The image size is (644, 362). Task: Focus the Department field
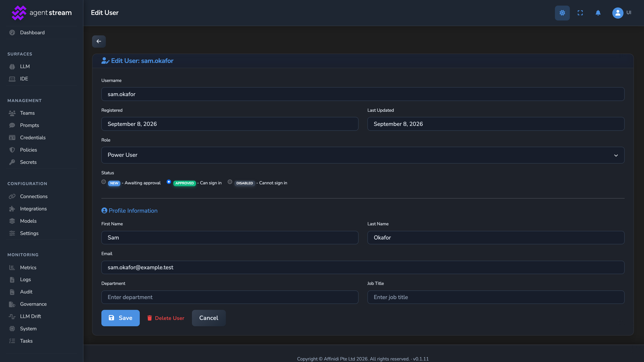[230, 297]
